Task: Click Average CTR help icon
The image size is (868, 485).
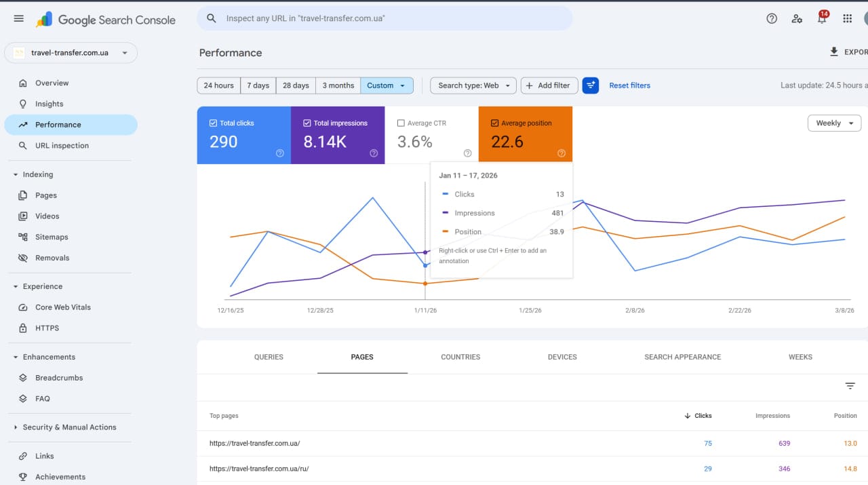Action: coord(467,153)
